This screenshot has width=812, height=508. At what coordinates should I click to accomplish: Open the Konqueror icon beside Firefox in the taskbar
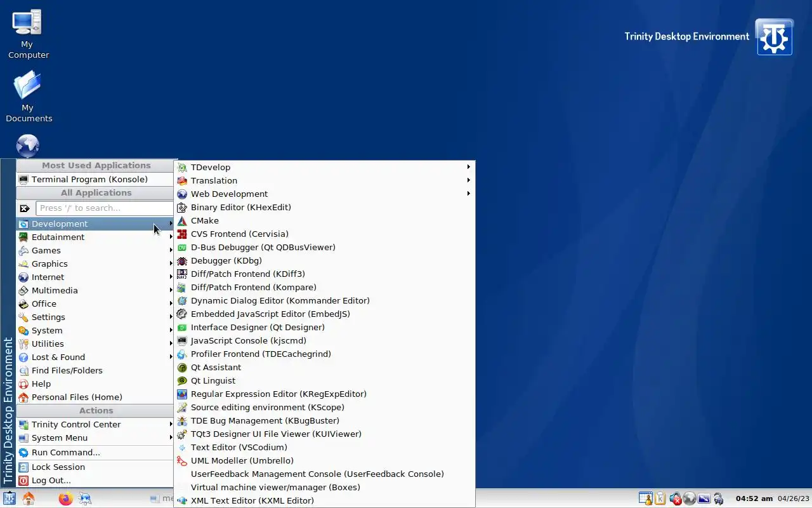(x=84, y=498)
